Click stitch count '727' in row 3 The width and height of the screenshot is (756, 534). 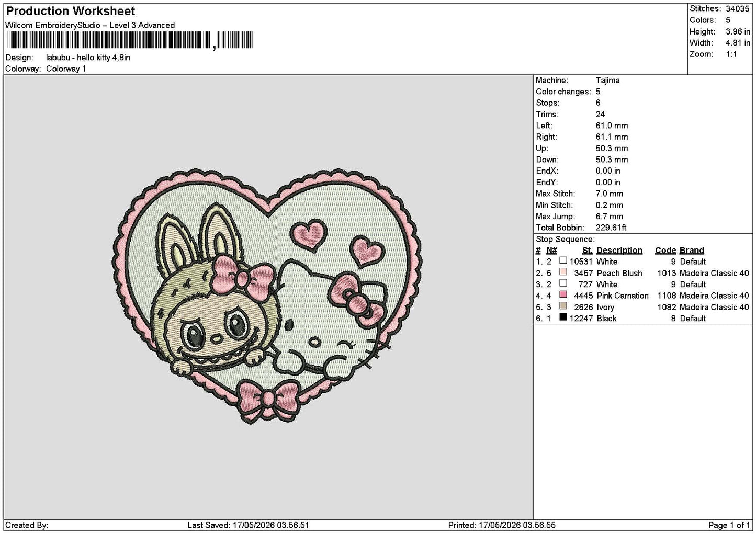[x=585, y=285]
